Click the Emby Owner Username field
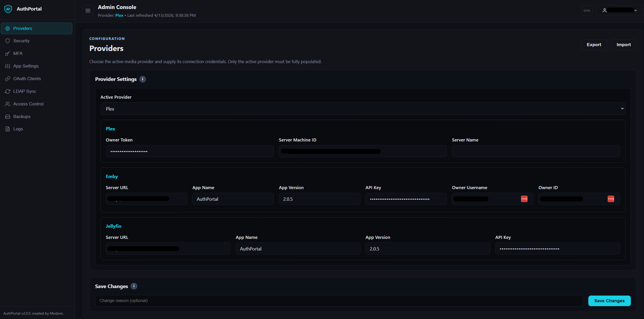 coord(492,199)
